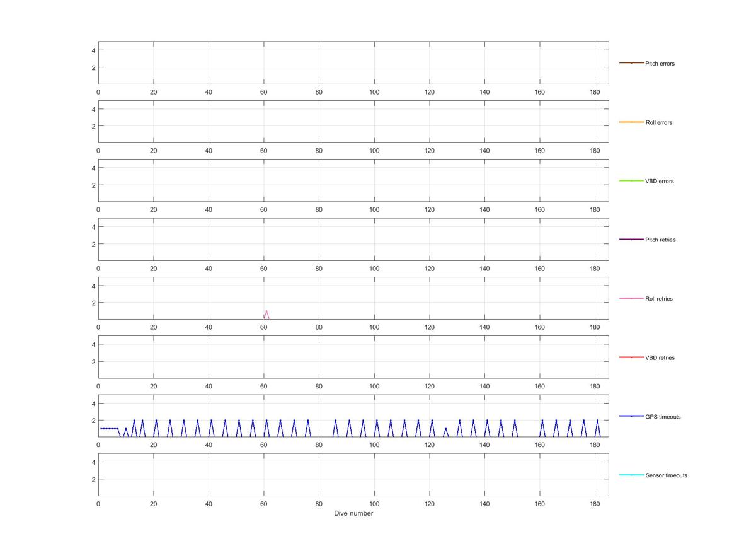The width and height of the screenshot is (756, 558).
Task: Click the GPS timeouts legend label
Action: coord(663,417)
